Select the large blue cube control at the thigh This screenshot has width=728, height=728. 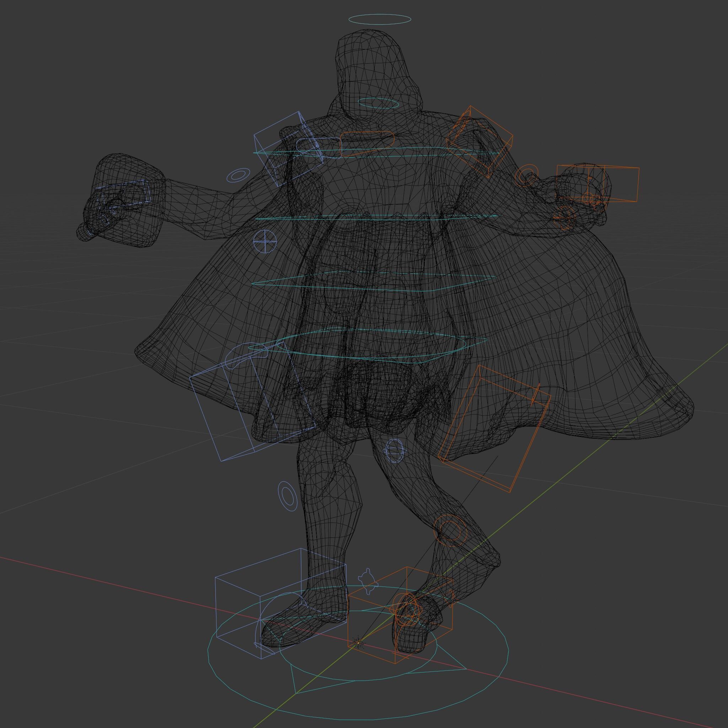tap(253, 402)
